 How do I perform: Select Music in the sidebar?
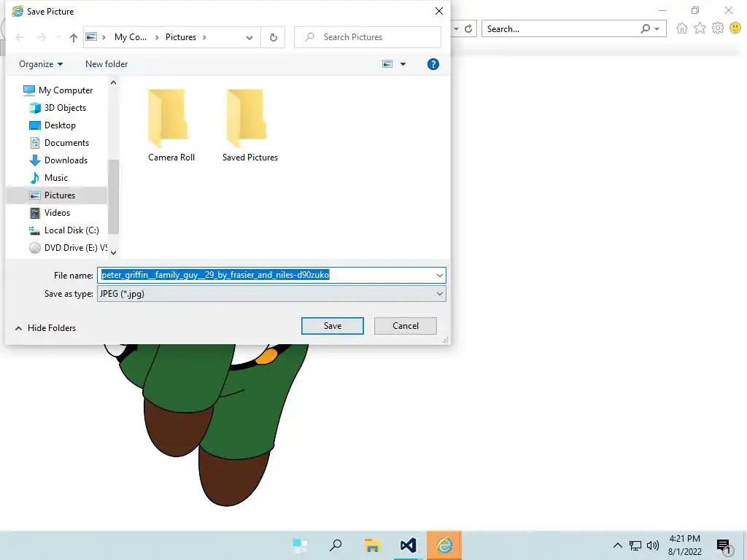point(49,178)
